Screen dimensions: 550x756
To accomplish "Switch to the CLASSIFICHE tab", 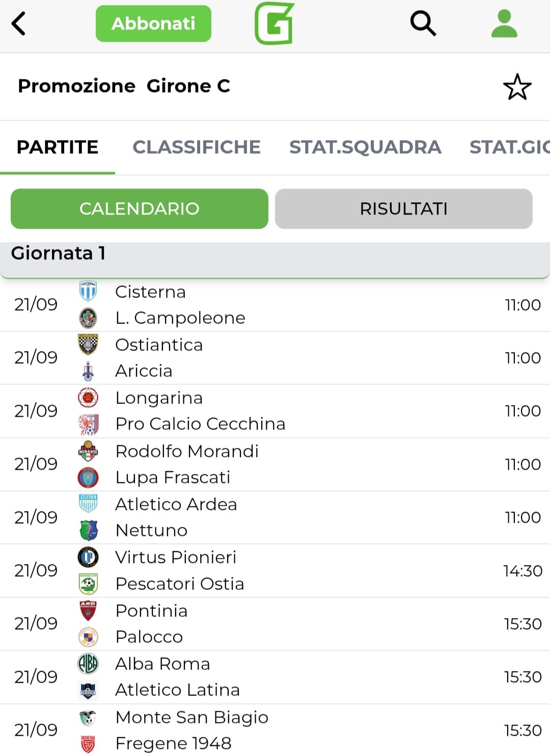I will 197,147.
